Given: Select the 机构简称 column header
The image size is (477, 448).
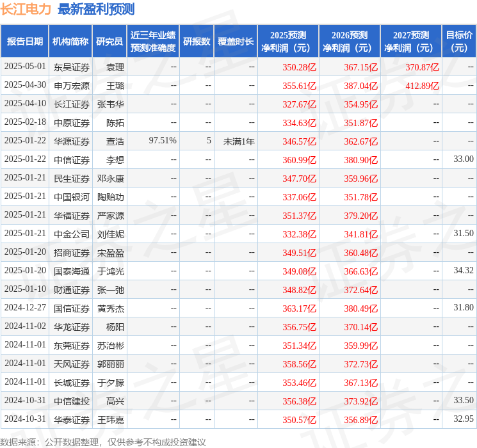Looking at the screenshot, I should coord(70,41).
